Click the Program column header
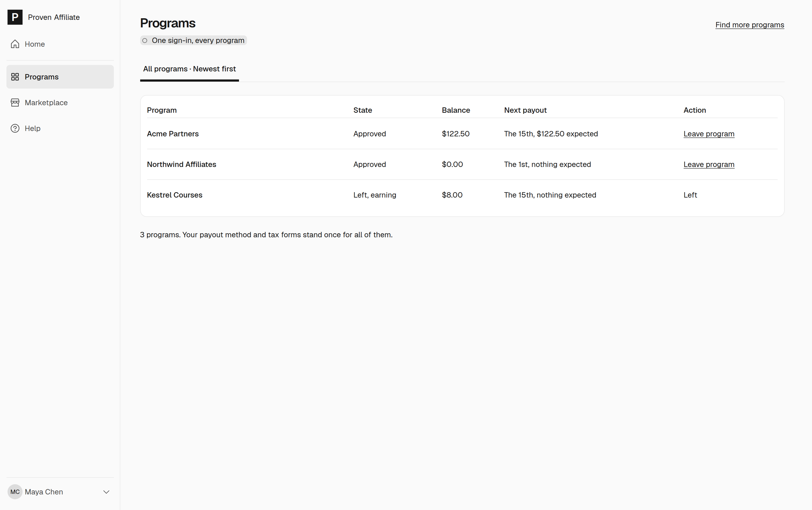This screenshot has width=812, height=510. coord(162,110)
